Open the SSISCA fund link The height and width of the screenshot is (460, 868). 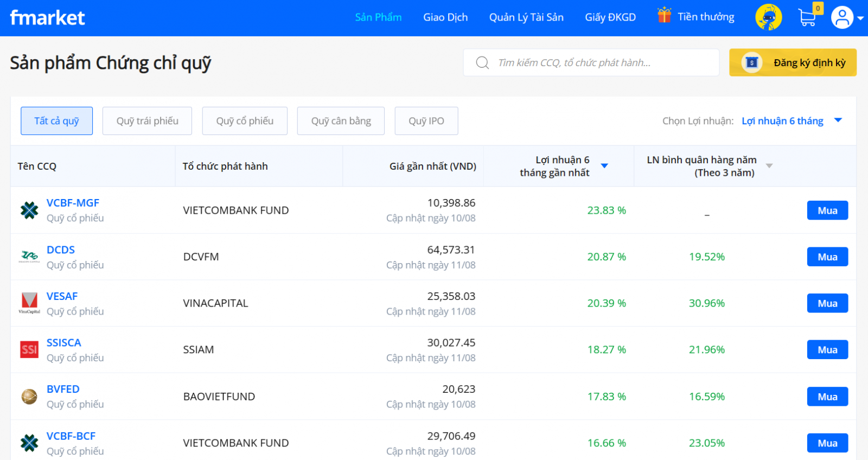coord(63,343)
